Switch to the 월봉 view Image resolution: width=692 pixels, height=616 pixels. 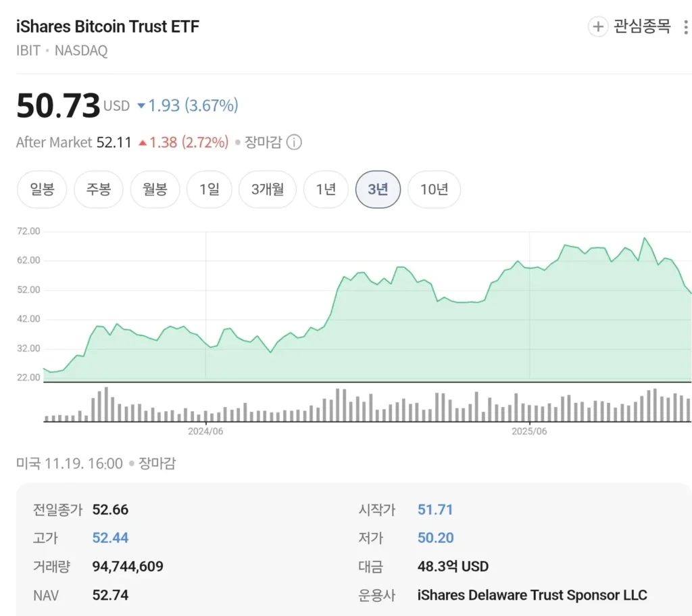(x=155, y=189)
